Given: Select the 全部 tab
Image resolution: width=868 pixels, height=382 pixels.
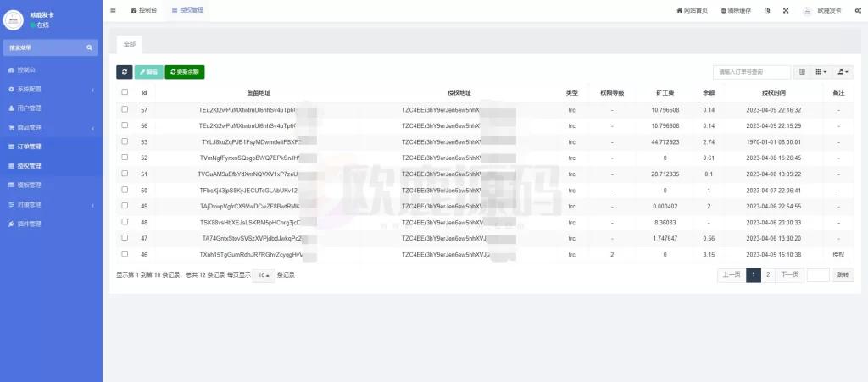Looking at the screenshot, I should coord(130,44).
